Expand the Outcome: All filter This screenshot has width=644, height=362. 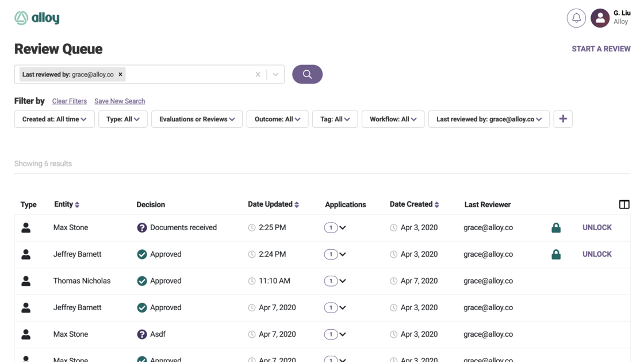(277, 119)
